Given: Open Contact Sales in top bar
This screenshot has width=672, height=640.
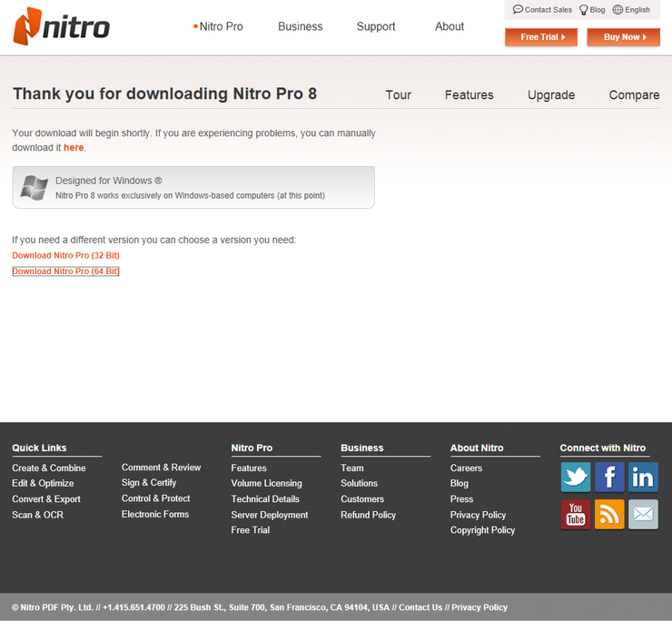Looking at the screenshot, I should pos(542,10).
